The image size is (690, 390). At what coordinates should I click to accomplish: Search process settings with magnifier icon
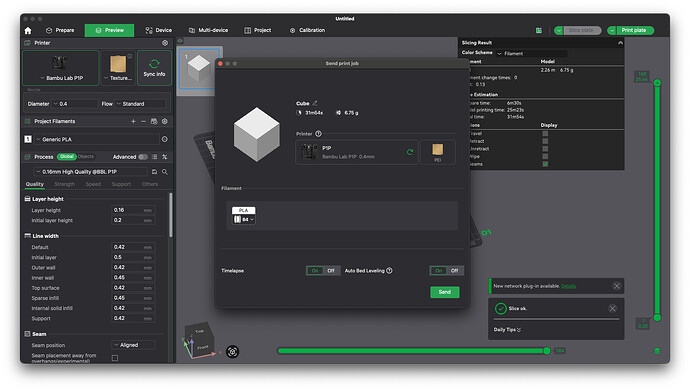[x=165, y=172]
